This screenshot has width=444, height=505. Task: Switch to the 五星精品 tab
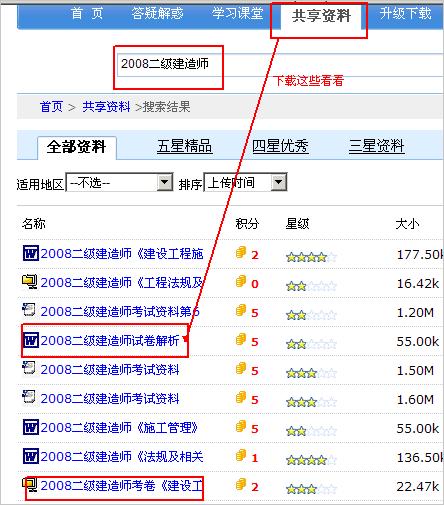[185, 146]
